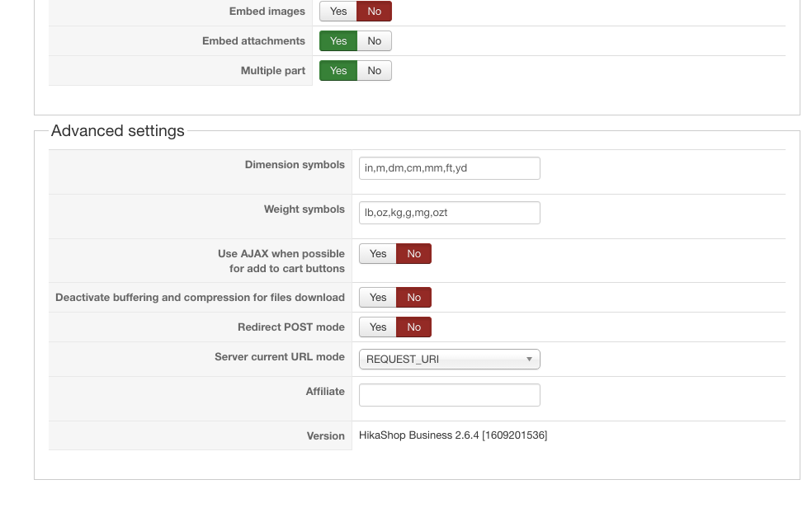Enable Embed attachments with Yes

(x=338, y=41)
